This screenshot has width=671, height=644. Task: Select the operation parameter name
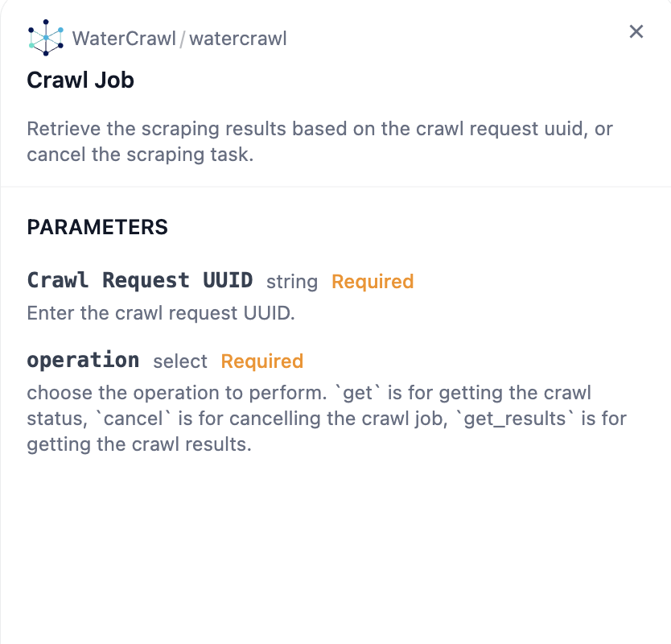83,360
